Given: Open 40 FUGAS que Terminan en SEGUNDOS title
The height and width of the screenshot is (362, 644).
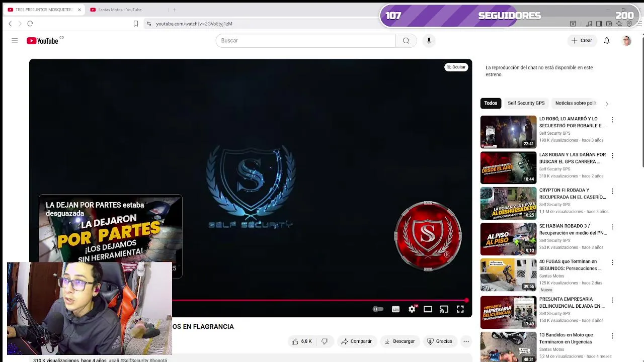Looking at the screenshot, I should coord(571,265).
